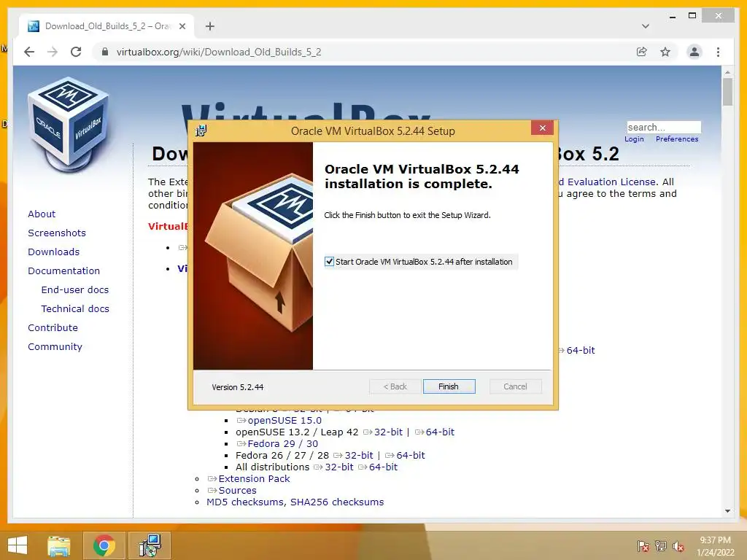Click openSUSE 13.2 / Leap 42 64-bit link
The height and width of the screenshot is (560, 747).
440,432
